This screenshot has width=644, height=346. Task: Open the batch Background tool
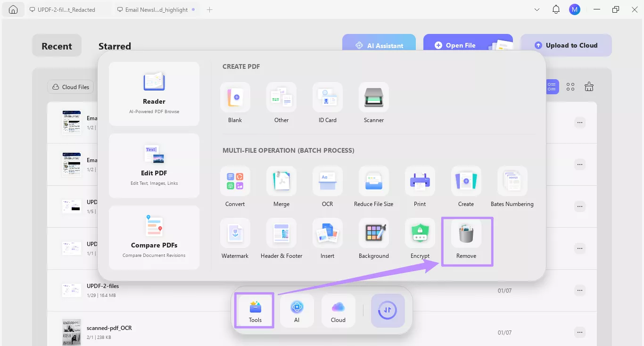pos(374,239)
